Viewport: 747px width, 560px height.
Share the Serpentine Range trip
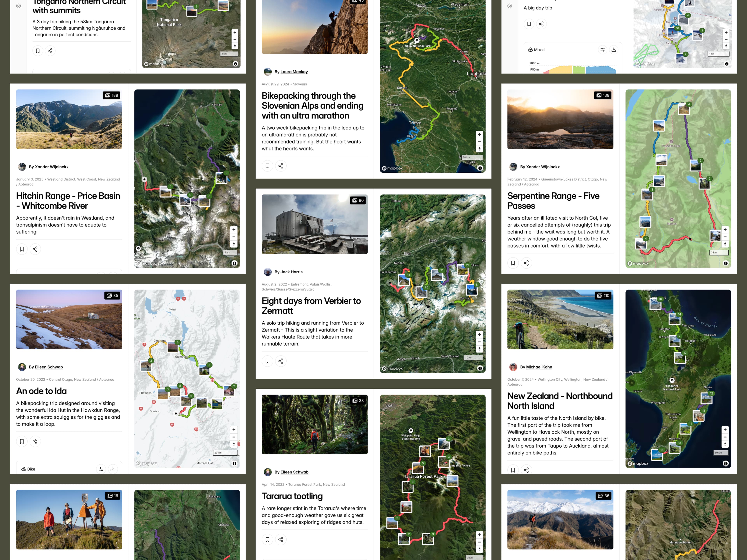click(526, 263)
